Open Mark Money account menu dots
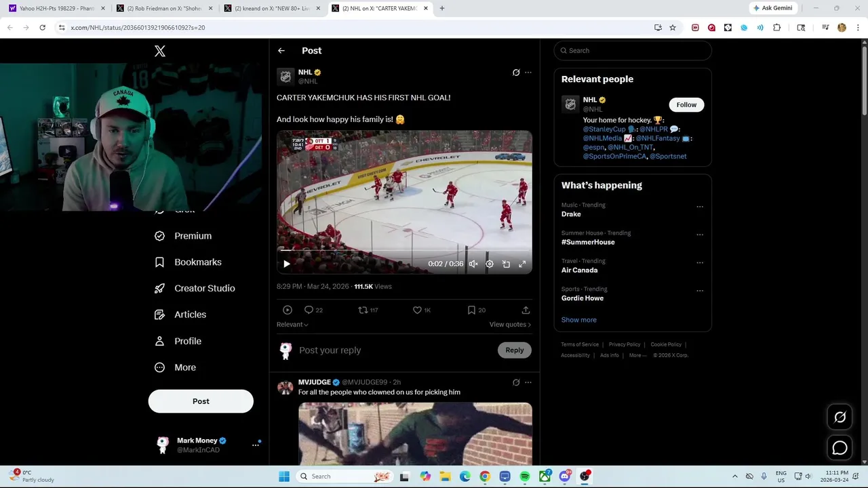This screenshot has height=488, width=868. [256, 445]
